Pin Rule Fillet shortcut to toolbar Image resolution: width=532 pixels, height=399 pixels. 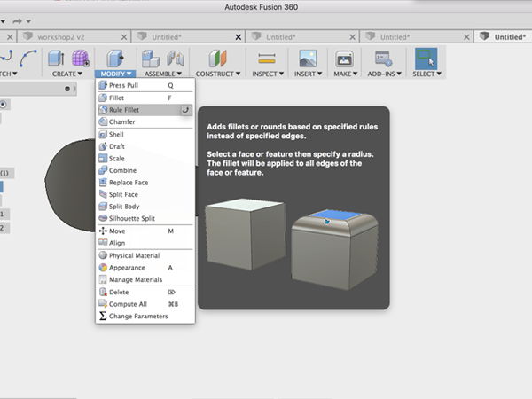click(x=185, y=110)
